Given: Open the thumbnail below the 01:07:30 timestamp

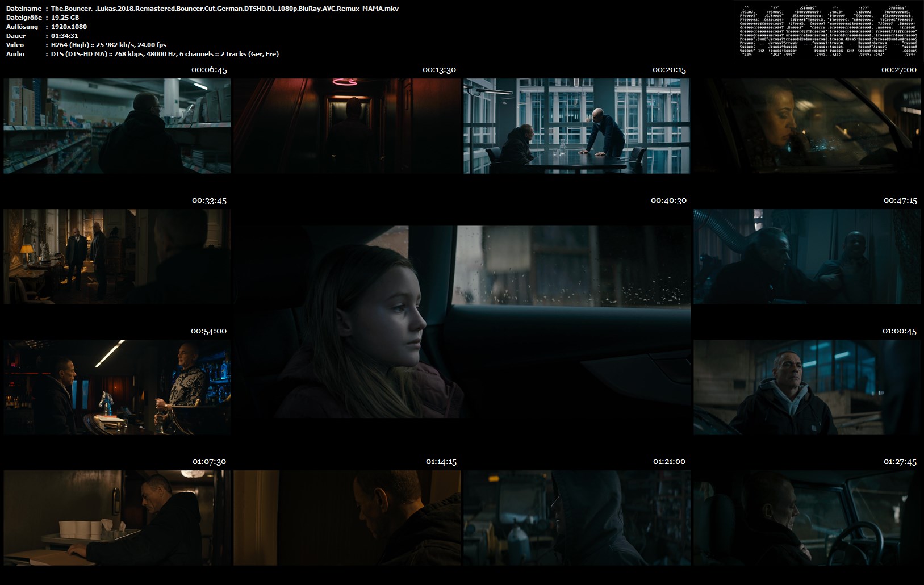Looking at the screenshot, I should (117, 518).
